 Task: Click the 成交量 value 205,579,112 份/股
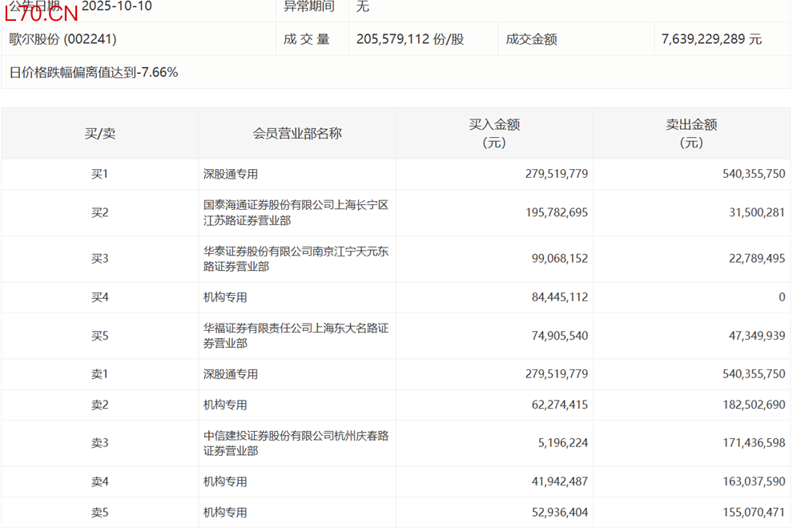(x=409, y=39)
